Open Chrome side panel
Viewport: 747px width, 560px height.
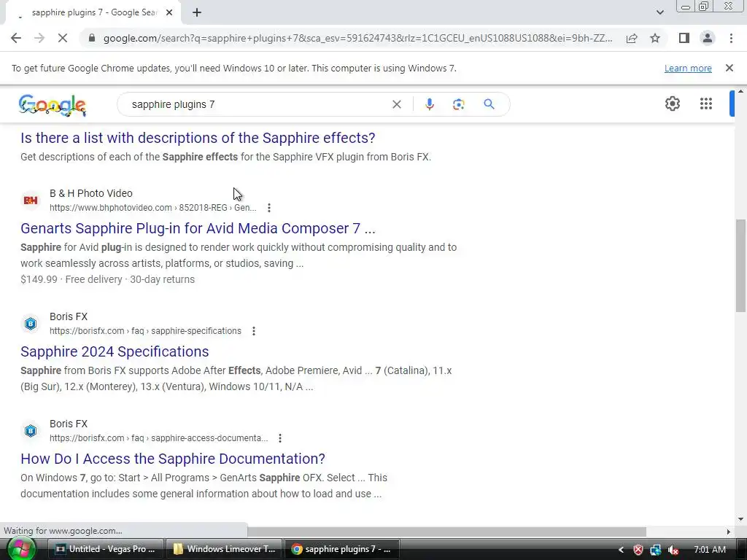coord(684,38)
